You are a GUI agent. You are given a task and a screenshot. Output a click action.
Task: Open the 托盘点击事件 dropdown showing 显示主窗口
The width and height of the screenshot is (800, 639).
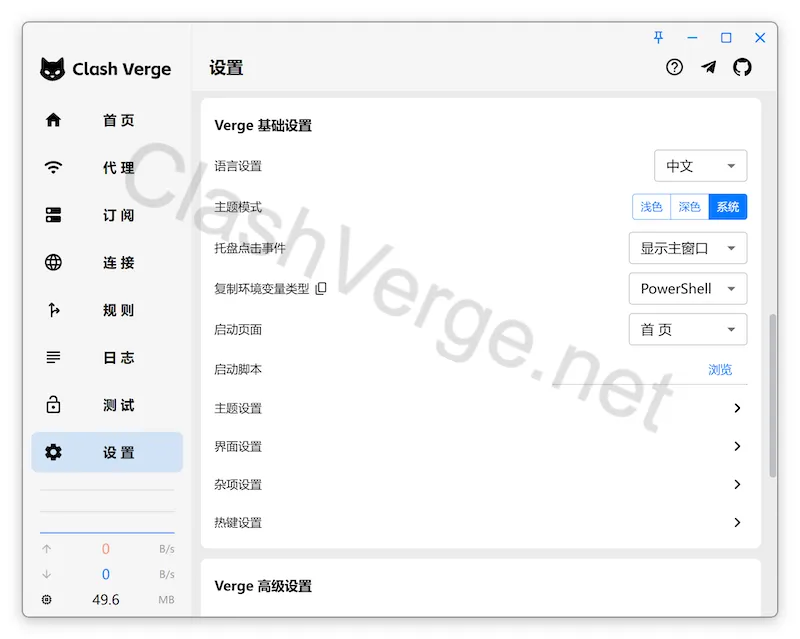[688, 248]
